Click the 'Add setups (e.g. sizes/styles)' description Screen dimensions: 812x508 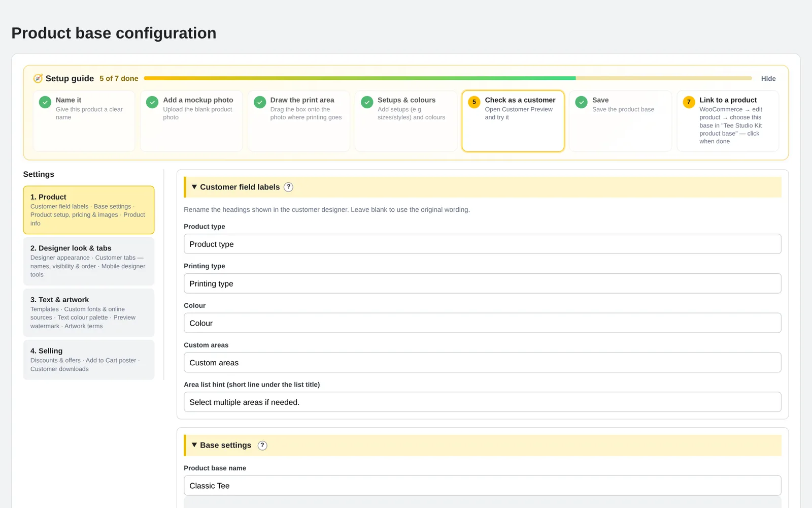[x=411, y=113]
